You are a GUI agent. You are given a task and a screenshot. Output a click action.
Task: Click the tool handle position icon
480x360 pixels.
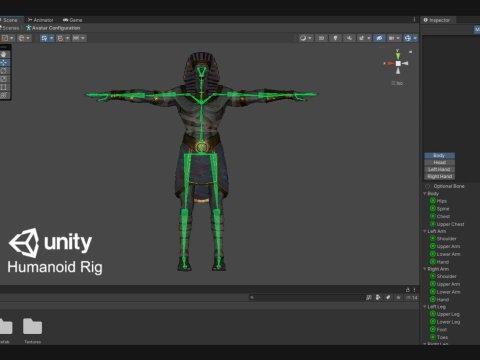click(5, 38)
